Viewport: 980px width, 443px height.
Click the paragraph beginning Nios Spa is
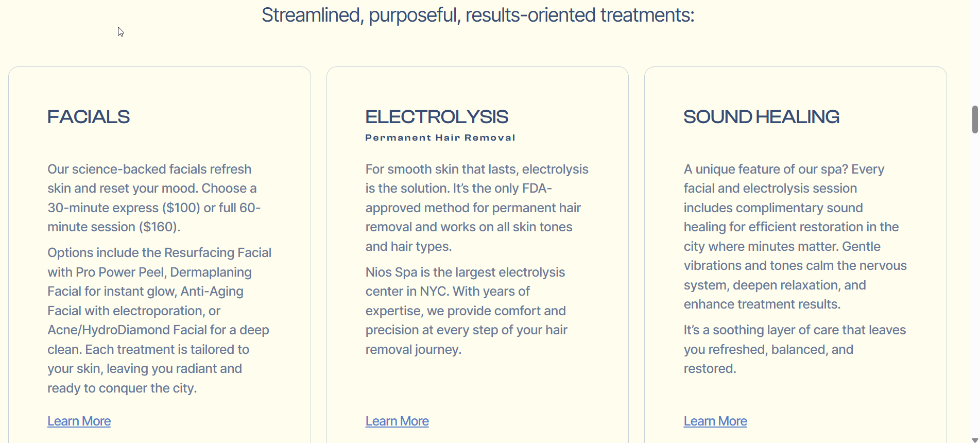point(466,311)
